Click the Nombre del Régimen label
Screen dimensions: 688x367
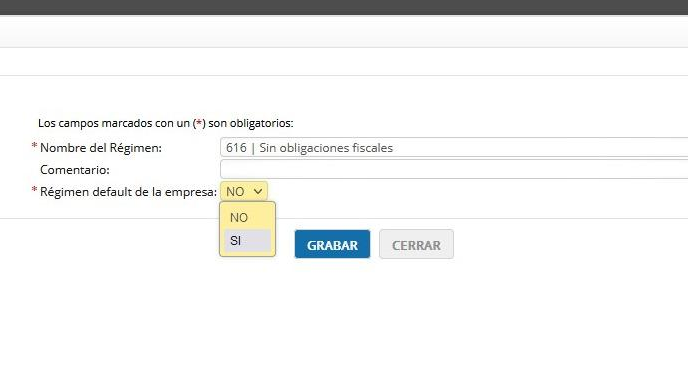tap(101, 148)
